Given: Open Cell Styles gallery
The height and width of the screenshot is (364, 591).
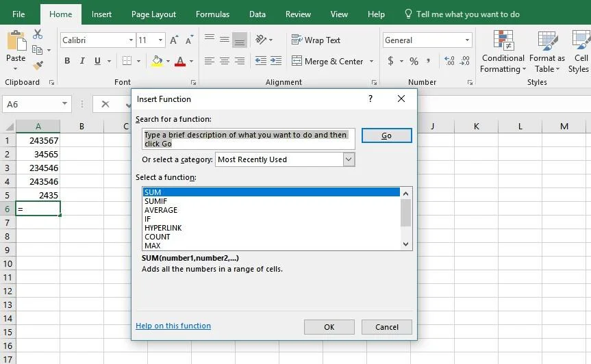Looking at the screenshot, I should [579, 51].
